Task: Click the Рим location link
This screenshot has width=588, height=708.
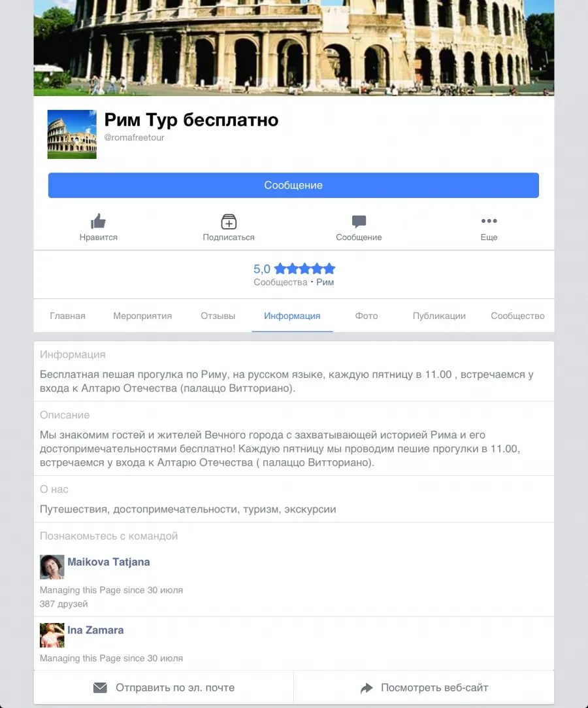Action: point(325,282)
